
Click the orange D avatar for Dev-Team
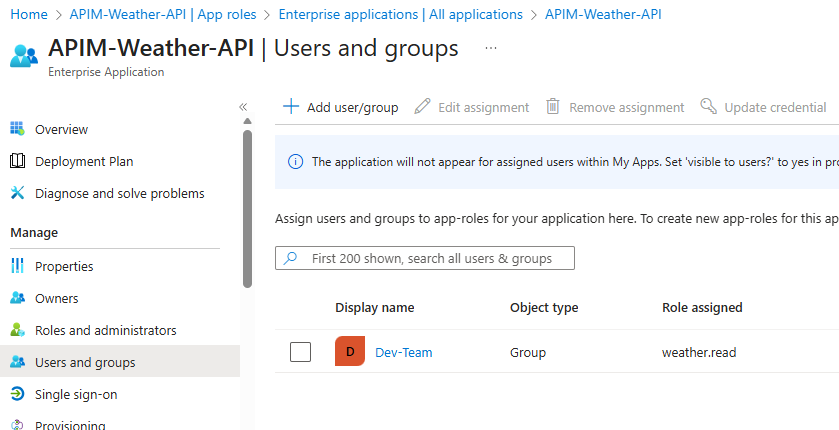[x=350, y=351]
